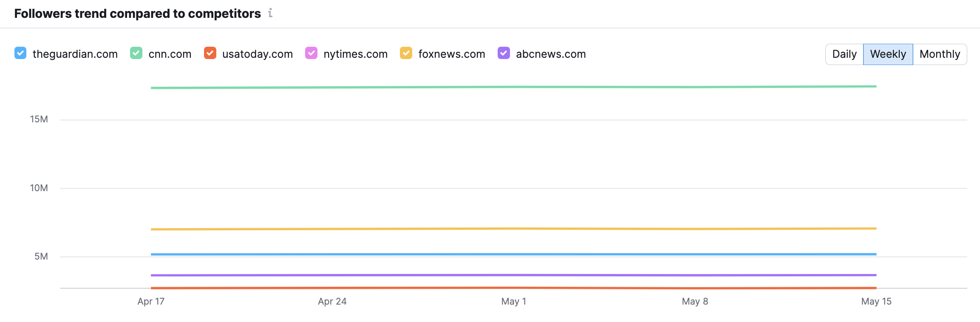Click the theguardian.com legend label
The image size is (980, 322).
point(75,54)
